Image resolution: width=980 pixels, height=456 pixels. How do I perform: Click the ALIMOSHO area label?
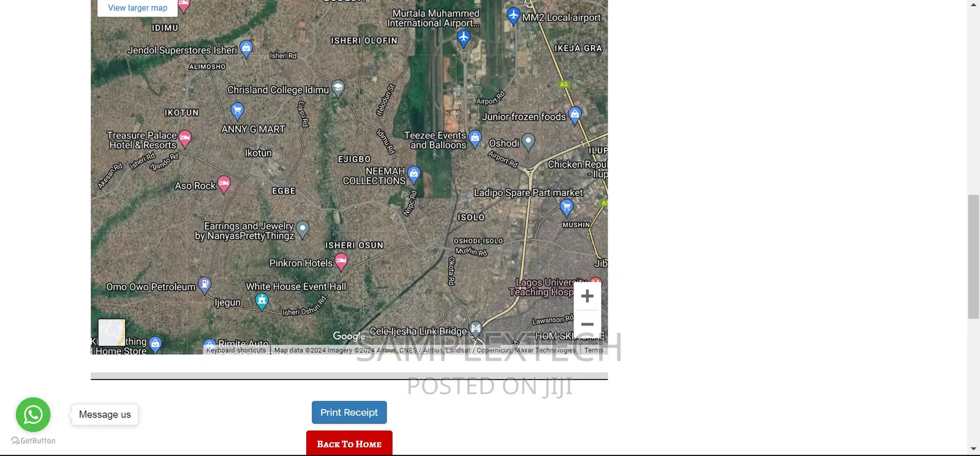pyautogui.click(x=207, y=67)
